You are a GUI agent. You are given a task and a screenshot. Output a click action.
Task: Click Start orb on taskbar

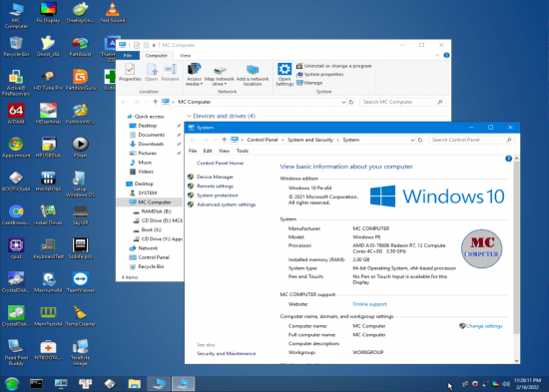12,384
